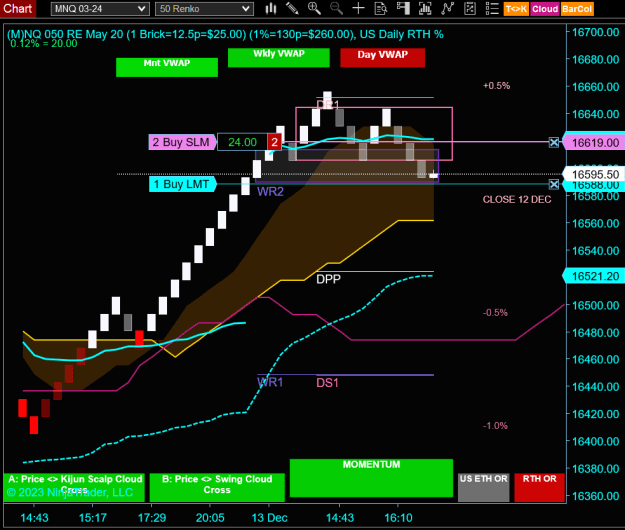Select the drawing tools pencil icon
This screenshot has height=530, width=625.
tap(292, 8)
